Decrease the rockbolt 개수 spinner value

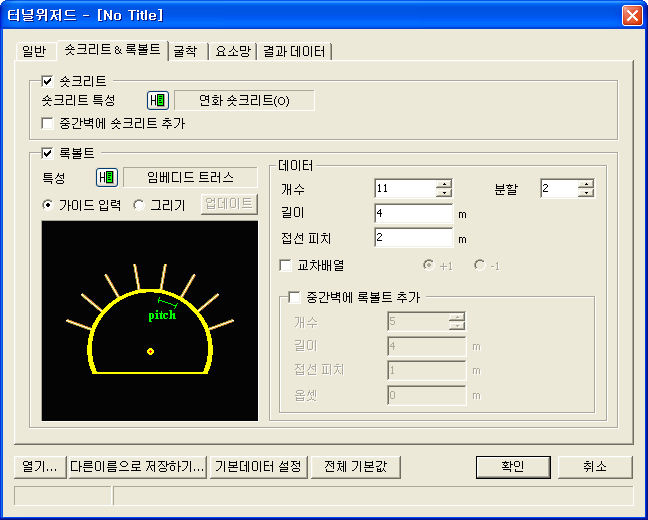point(444,193)
